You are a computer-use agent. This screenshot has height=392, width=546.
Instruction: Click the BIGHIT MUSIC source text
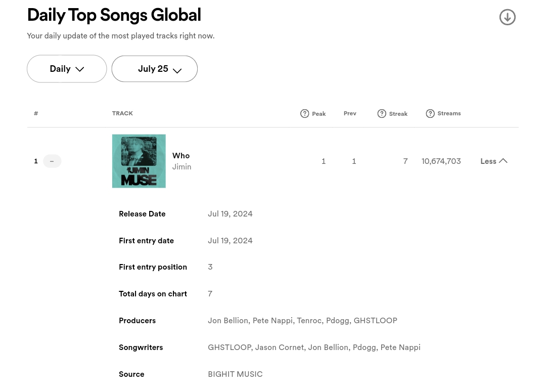[x=235, y=374]
